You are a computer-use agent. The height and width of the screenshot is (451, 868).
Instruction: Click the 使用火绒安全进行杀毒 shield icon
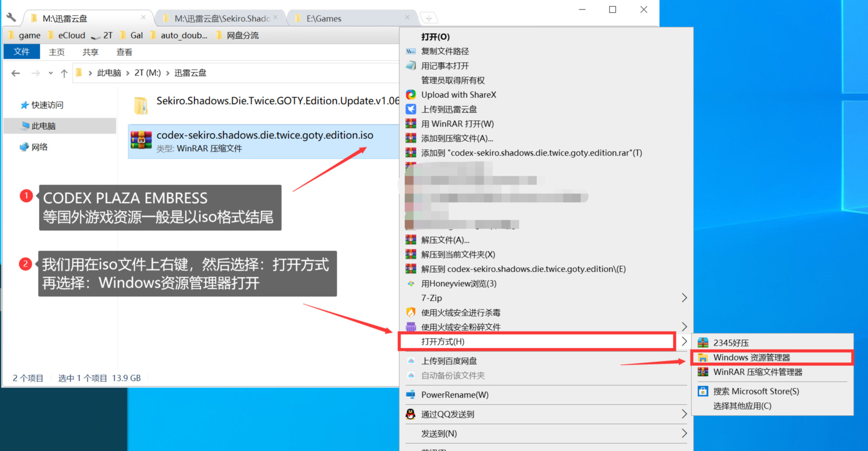click(x=410, y=312)
